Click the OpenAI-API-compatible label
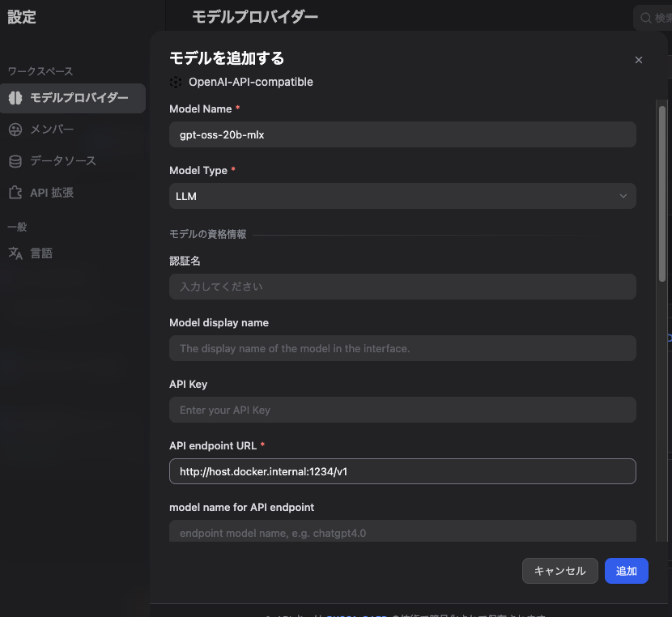The image size is (672, 617). (x=251, y=82)
